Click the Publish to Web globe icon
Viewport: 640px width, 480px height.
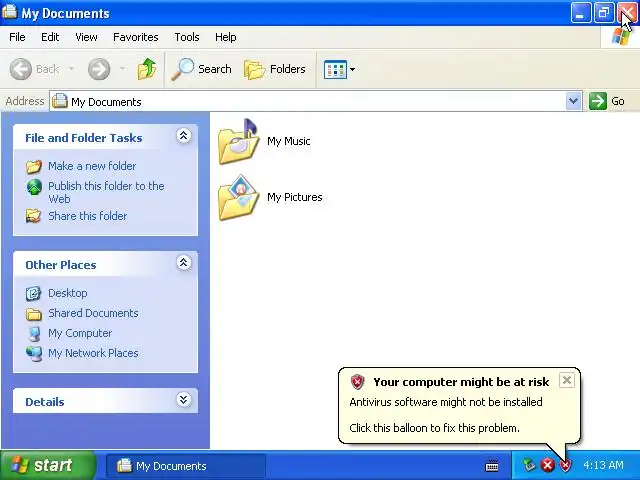pyautogui.click(x=34, y=187)
